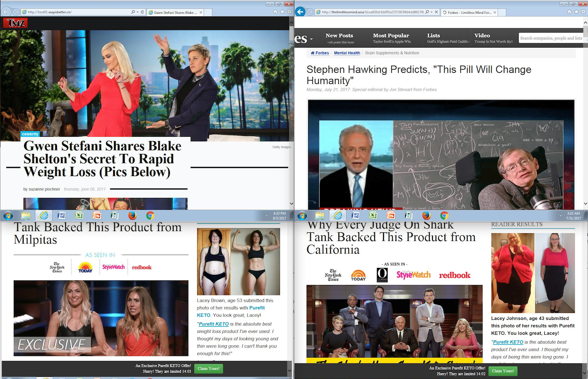Launch Chrome from the 4:33 PM taskbar
Image resolution: width=588 pixels, height=379 pixels.
coord(150,216)
